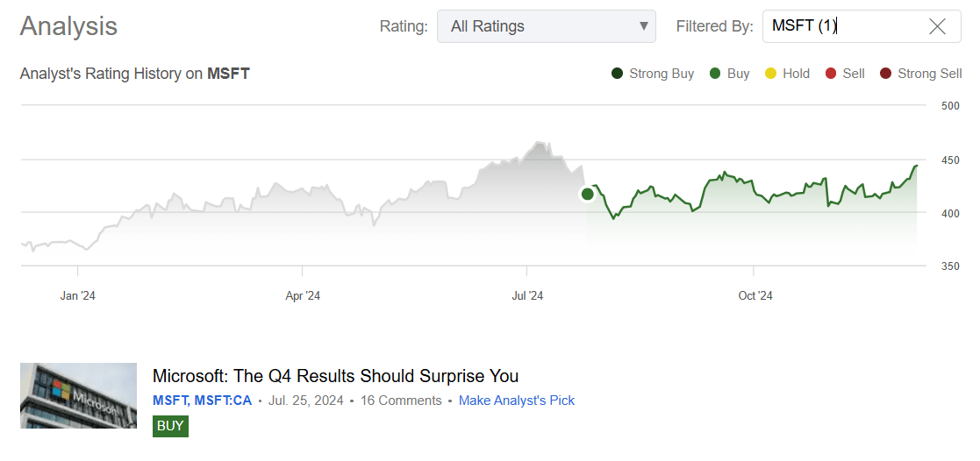The height and width of the screenshot is (461, 980).
Task: Click Make Analyst's Pick
Action: point(516,401)
